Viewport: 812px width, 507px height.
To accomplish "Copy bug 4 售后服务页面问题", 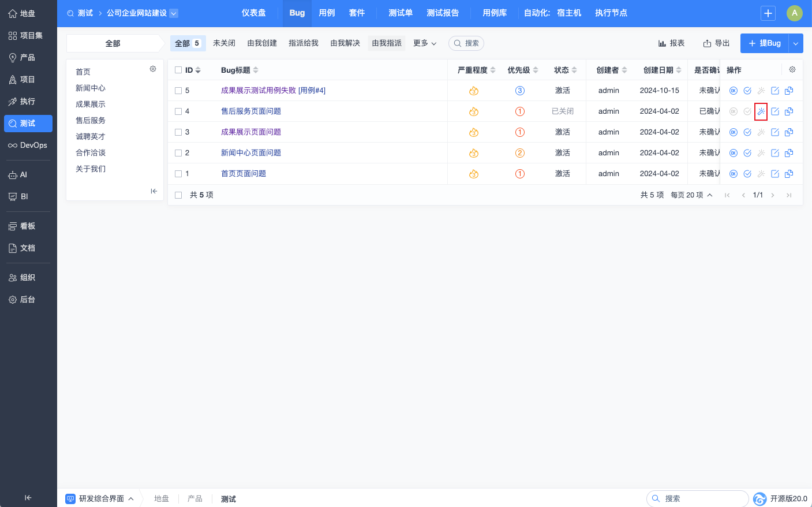I will (x=789, y=111).
